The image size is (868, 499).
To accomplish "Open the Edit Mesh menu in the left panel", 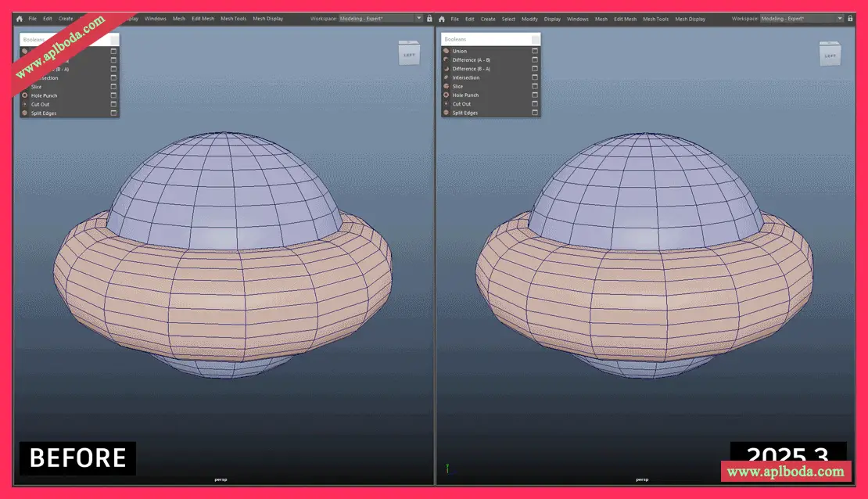I will point(203,19).
